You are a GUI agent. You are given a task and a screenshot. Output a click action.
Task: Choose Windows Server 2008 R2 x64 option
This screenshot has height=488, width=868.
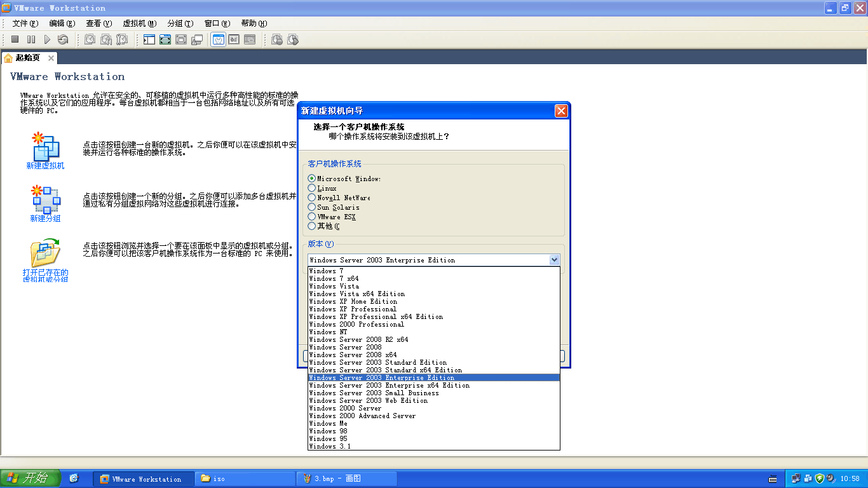(433, 340)
